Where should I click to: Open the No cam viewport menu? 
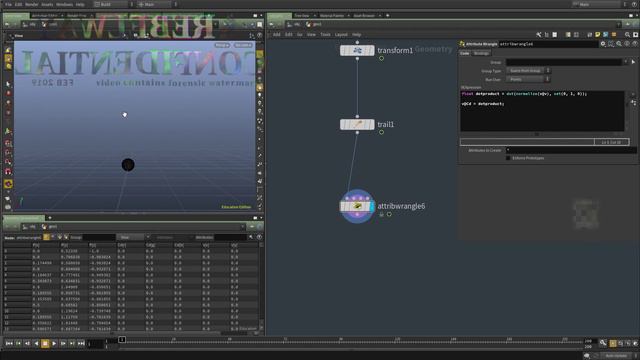tap(243, 45)
